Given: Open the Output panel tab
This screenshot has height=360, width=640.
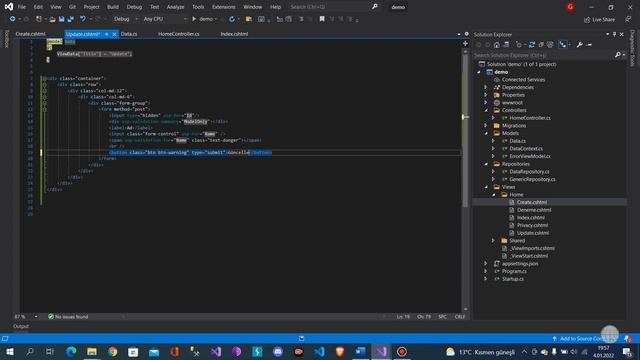Looking at the screenshot, I should point(21,327).
